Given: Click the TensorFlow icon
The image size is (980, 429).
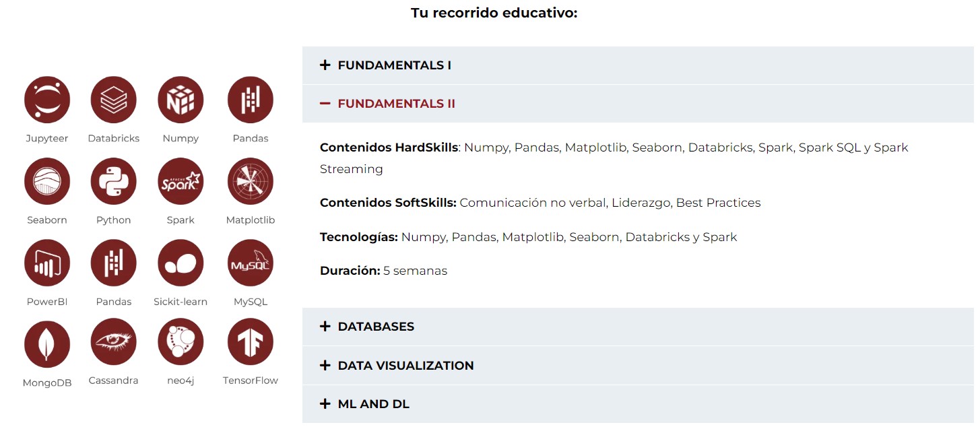Looking at the screenshot, I should coord(251,342).
